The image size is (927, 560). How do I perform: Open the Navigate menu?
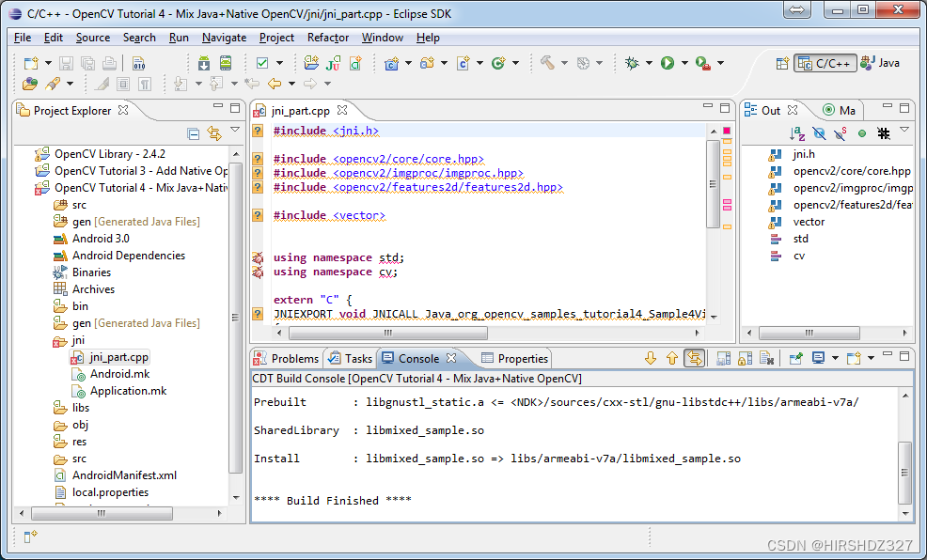click(x=224, y=38)
